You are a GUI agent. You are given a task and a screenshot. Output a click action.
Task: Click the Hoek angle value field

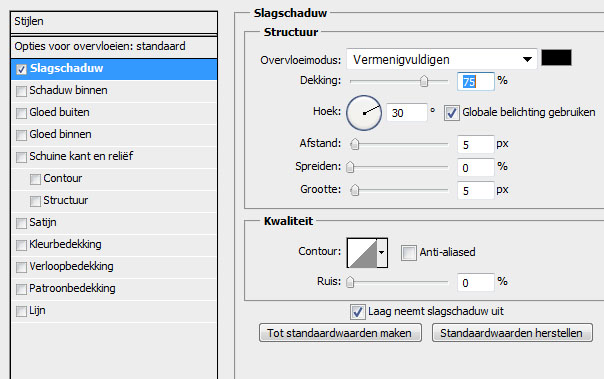[406, 113]
